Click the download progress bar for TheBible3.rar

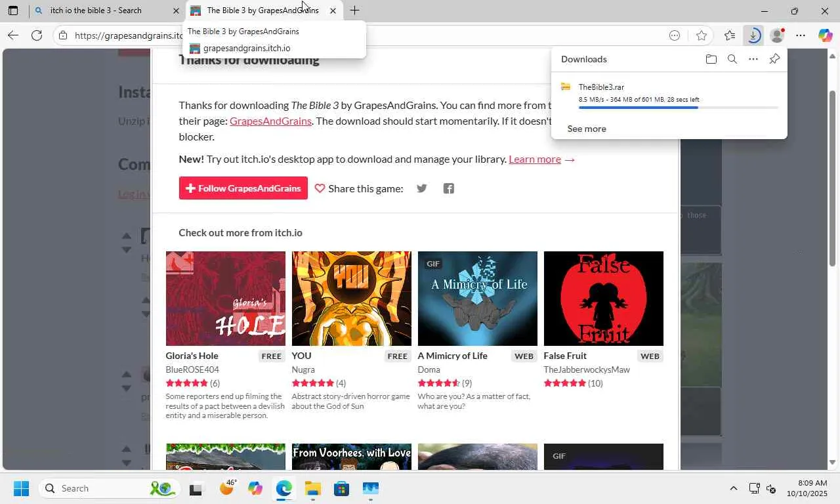click(x=679, y=108)
